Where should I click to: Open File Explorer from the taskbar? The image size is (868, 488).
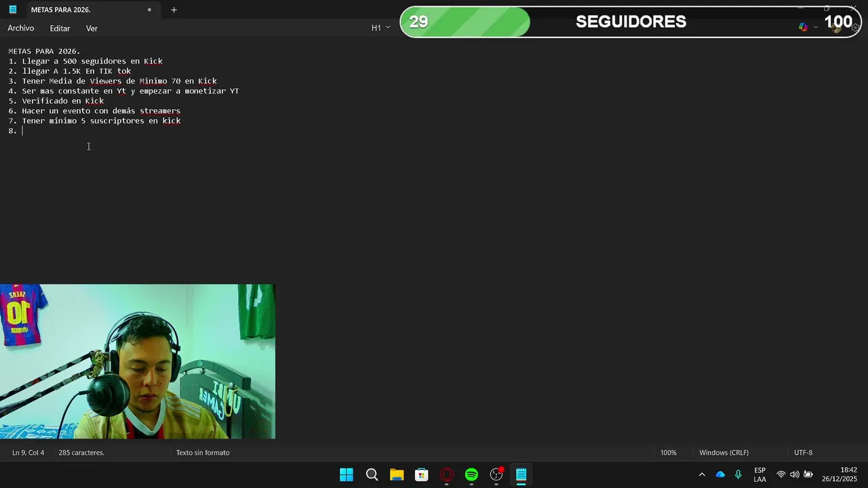(397, 474)
